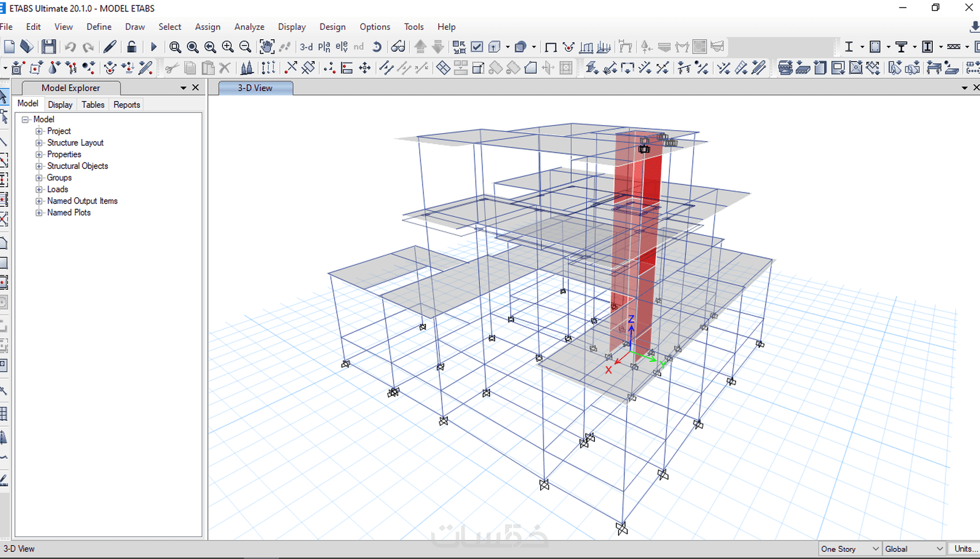Click the steel I-beam design icon

(849, 47)
